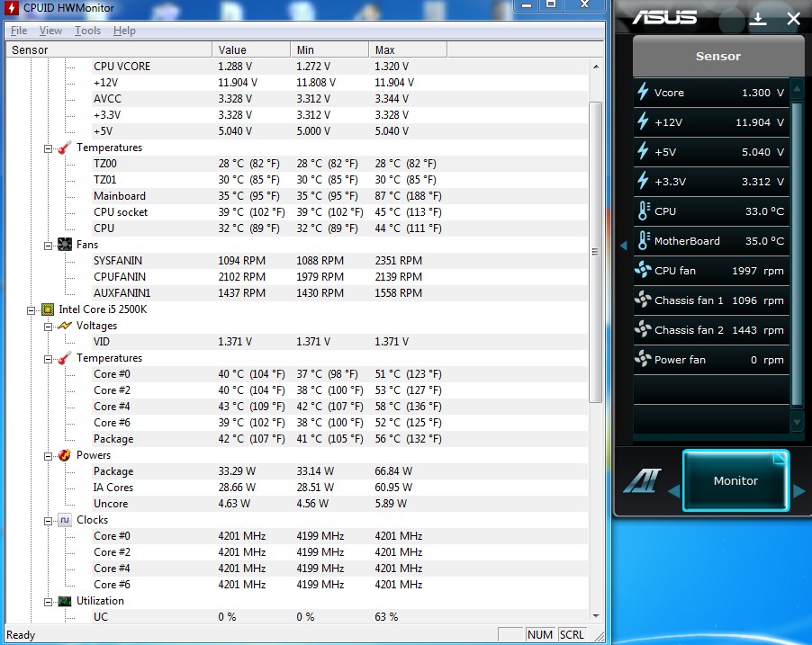This screenshot has width=812, height=645.
Task: Open the View menu
Action: (50, 31)
